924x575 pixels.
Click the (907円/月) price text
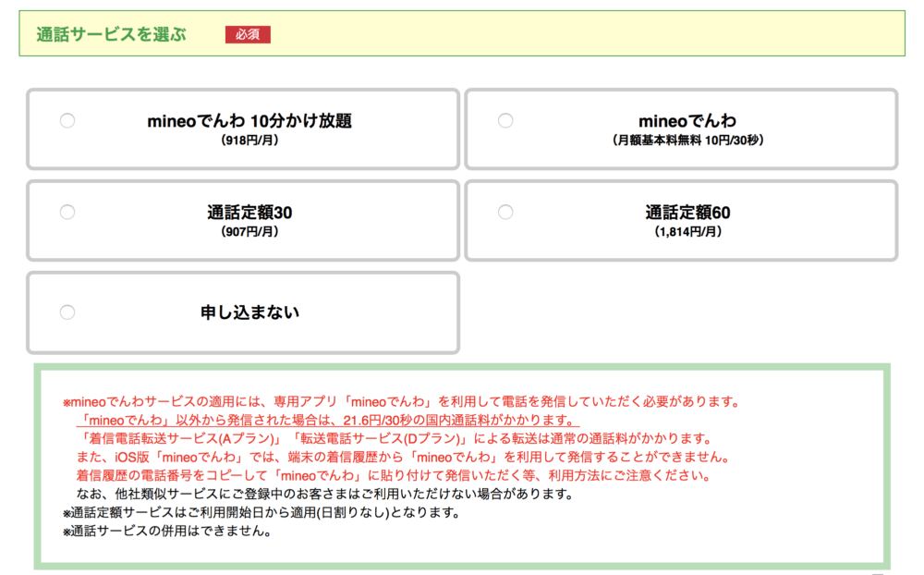coord(249,232)
